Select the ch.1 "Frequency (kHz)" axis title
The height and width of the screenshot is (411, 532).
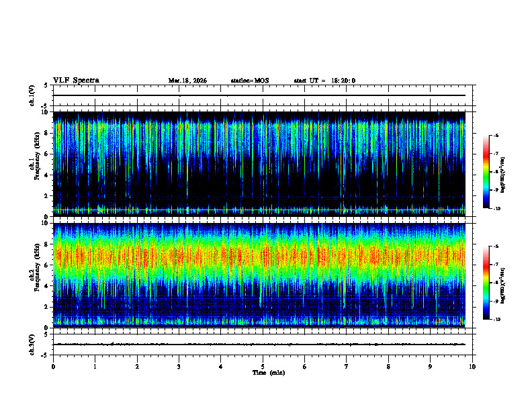pyautogui.click(x=37, y=156)
